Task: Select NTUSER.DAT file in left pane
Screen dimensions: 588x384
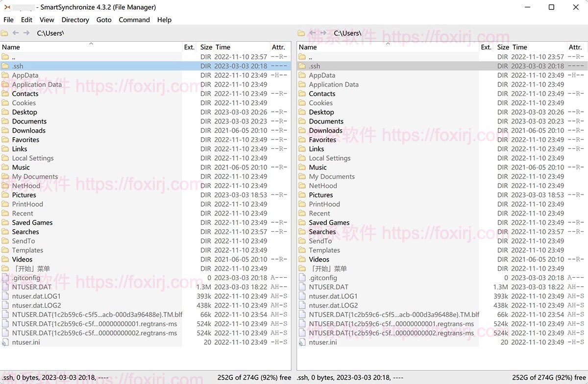Action: (x=31, y=287)
